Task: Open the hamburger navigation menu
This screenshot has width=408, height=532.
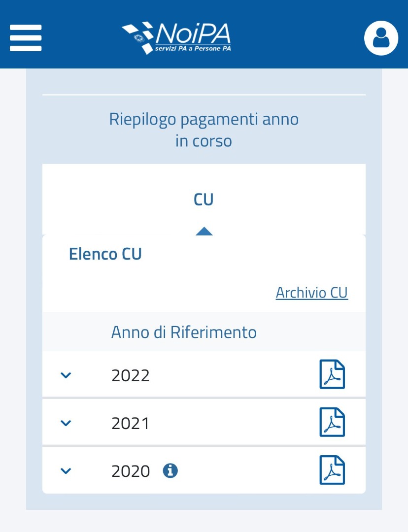Action: coord(26,37)
